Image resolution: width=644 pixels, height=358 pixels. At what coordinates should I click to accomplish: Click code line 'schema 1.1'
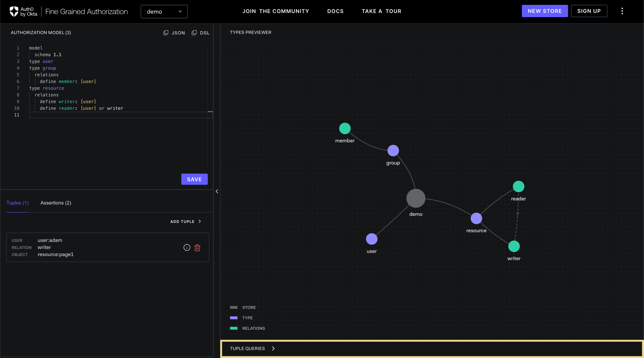click(x=48, y=54)
